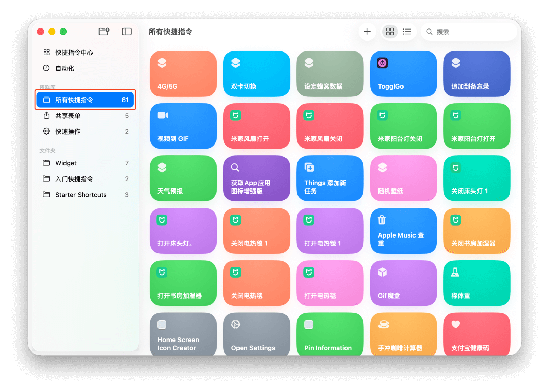Click the new folder icon in sidebar header
The width and height of the screenshot is (549, 392).
click(104, 32)
